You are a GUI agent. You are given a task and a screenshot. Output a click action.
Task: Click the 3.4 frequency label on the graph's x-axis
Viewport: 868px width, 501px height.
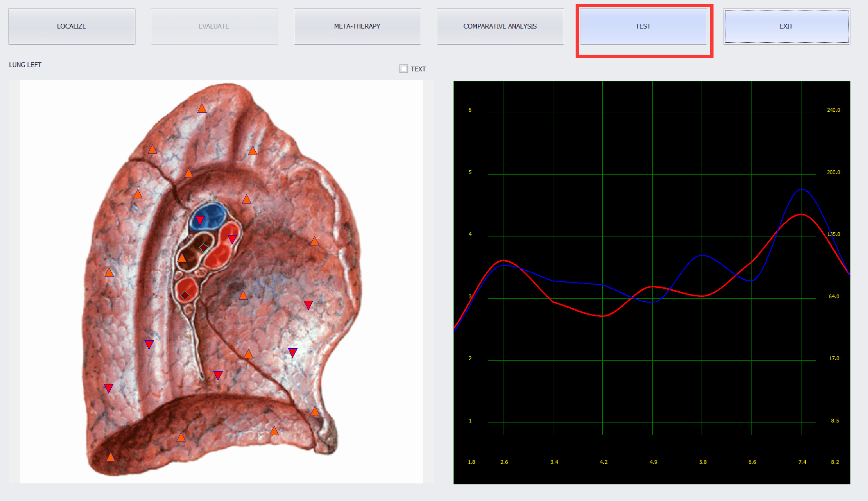tap(554, 462)
